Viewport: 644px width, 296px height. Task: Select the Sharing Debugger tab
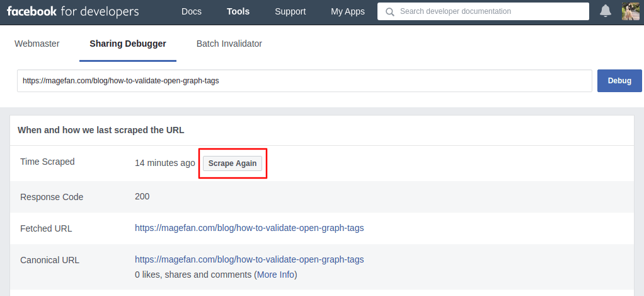pyautogui.click(x=128, y=44)
